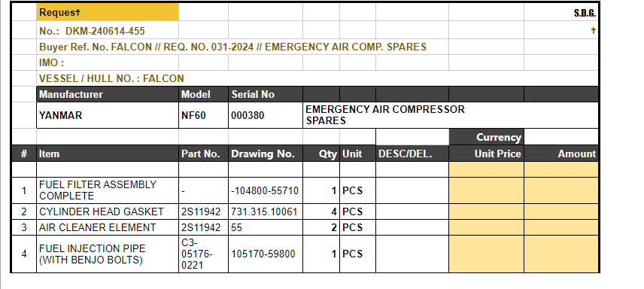Select serial number 000380 cell

tap(266, 115)
